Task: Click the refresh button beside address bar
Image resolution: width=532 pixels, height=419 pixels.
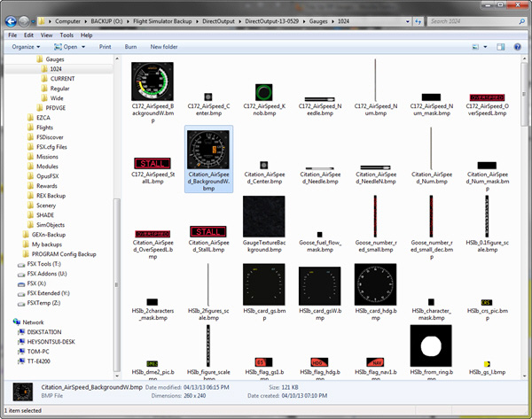Action: pyautogui.click(x=418, y=21)
